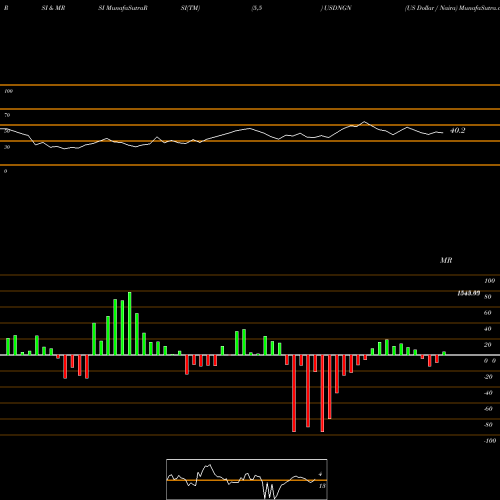Click the -80 label on MR axis
Screen dimensions: 500x500
(x=488, y=425)
